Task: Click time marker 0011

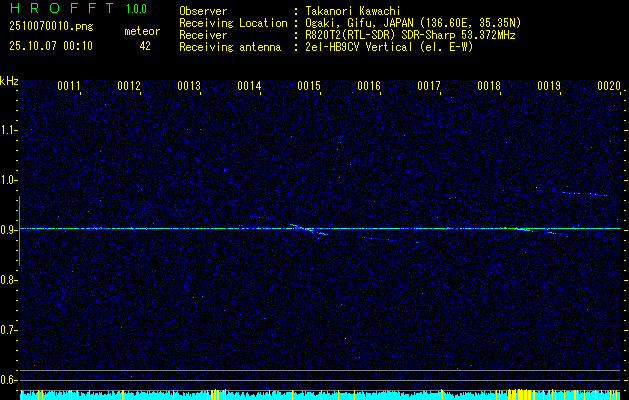Action: (69, 86)
